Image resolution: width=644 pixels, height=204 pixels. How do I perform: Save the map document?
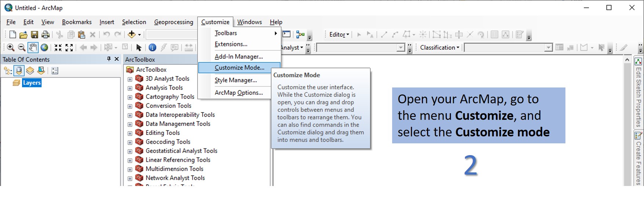pyautogui.click(x=35, y=35)
